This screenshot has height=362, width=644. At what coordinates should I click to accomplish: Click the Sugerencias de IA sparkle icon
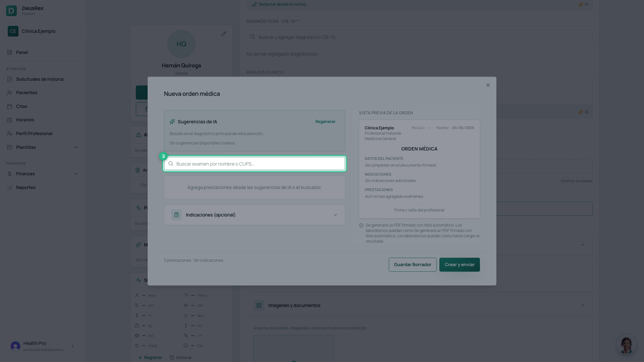[172, 122]
